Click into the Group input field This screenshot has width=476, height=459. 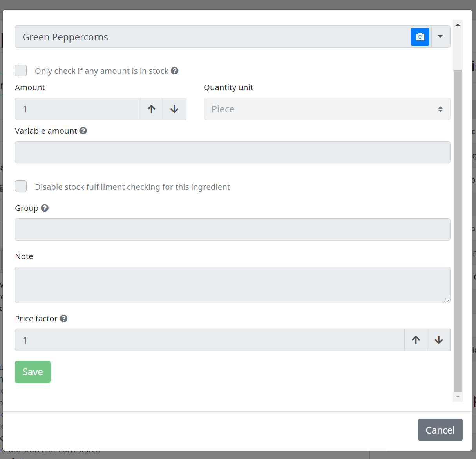(233, 229)
